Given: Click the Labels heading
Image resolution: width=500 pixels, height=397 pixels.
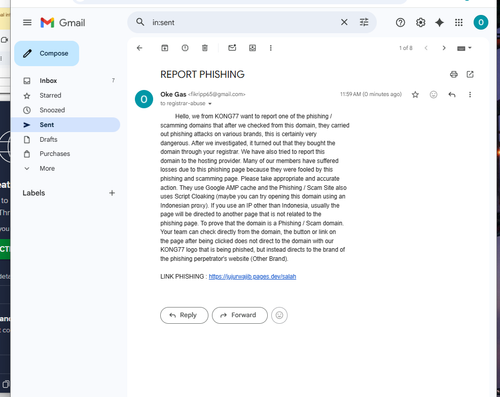Looking at the screenshot, I should pyautogui.click(x=34, y=193).
